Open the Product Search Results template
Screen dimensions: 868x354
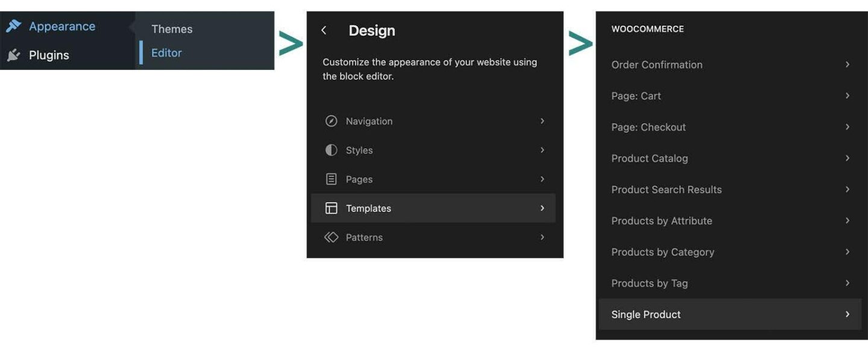click(666, 189)
